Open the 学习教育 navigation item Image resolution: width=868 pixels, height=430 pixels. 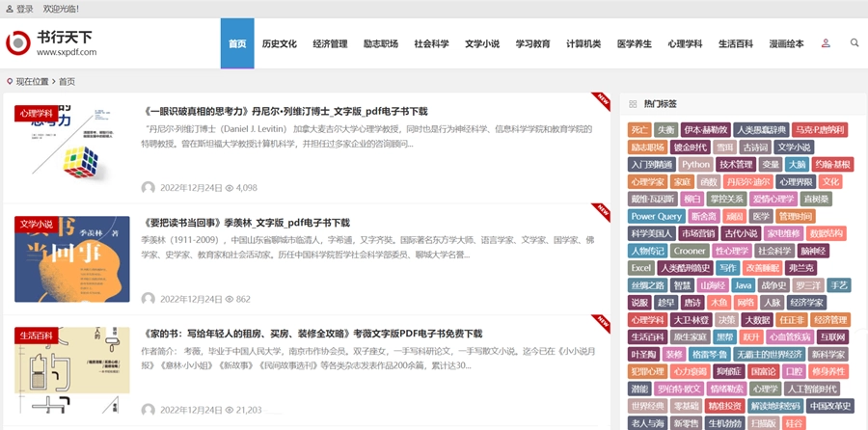(533, 43)
